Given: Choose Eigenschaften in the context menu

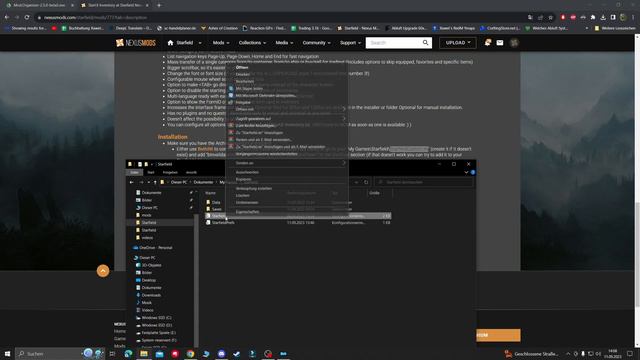Looking at the screenshot, I should pos(247,212).
